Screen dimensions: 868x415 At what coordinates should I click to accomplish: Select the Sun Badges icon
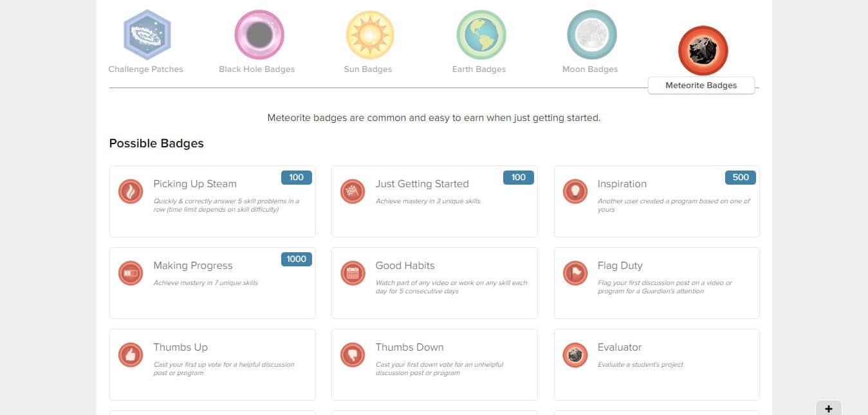point(370,35)
